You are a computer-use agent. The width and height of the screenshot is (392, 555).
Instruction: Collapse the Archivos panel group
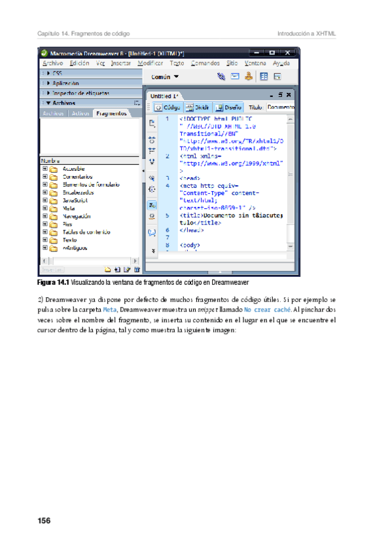[48, 103]
